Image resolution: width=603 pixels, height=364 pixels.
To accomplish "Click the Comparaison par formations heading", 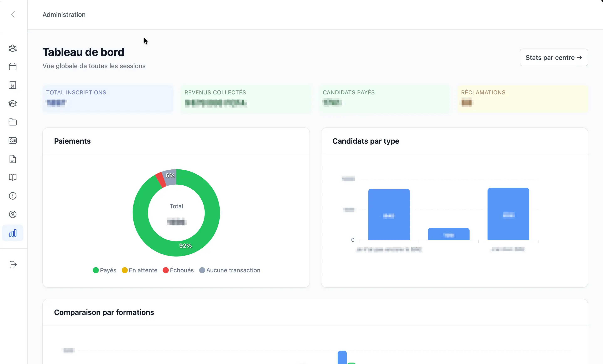I will (104, 312).
